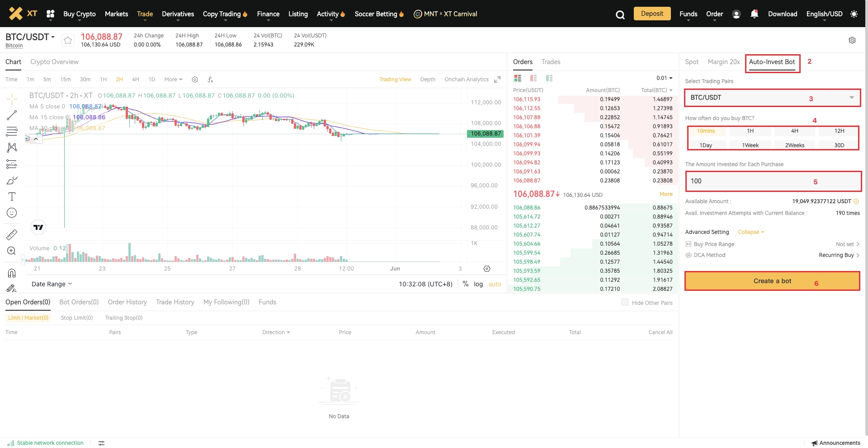Viewport: 868px width, 448px height.
Task: Toggle the light/dark theme sun icon
Action: [x=854, y=14]
